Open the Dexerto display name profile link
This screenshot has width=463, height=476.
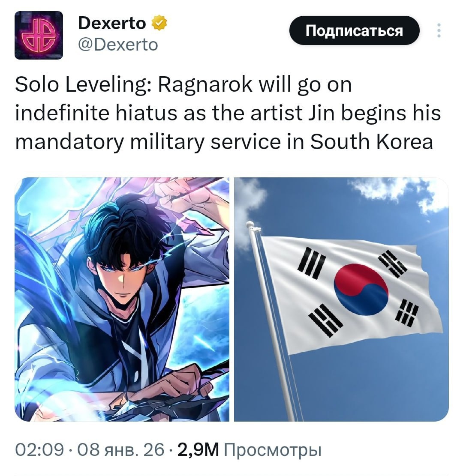point(112,23)
